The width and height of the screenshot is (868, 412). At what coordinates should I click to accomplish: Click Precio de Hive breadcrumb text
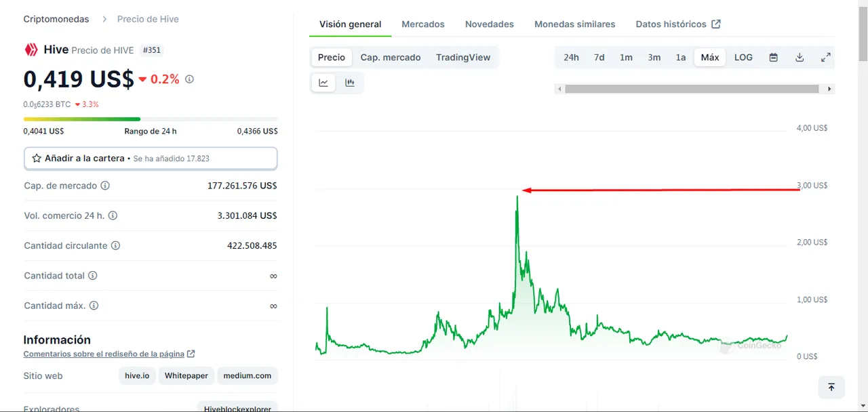click(x=148, y=19)
